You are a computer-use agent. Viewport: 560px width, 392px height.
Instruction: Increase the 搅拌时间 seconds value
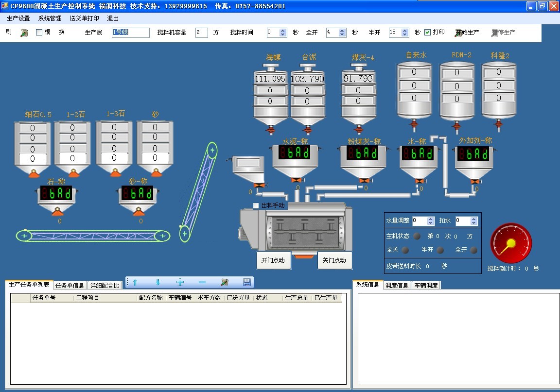(283, 30)
